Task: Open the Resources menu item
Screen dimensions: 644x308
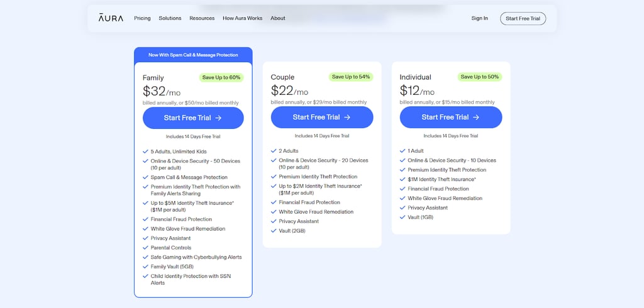Action: 202,18
